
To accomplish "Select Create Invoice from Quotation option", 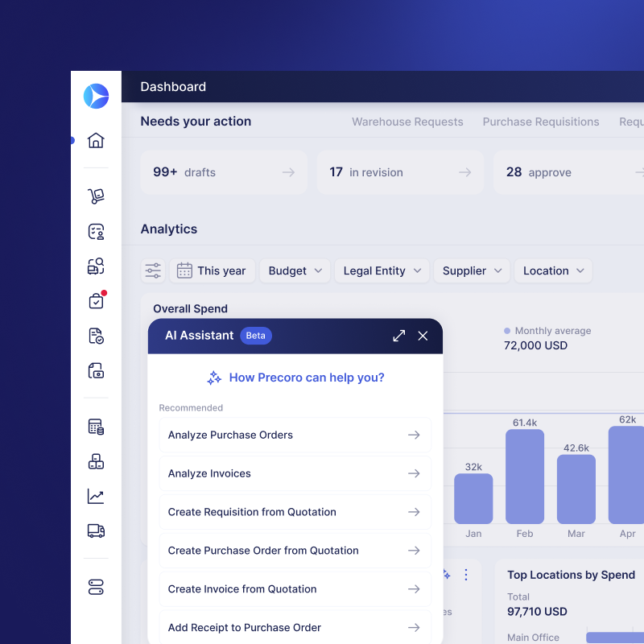I will (295, 589).
